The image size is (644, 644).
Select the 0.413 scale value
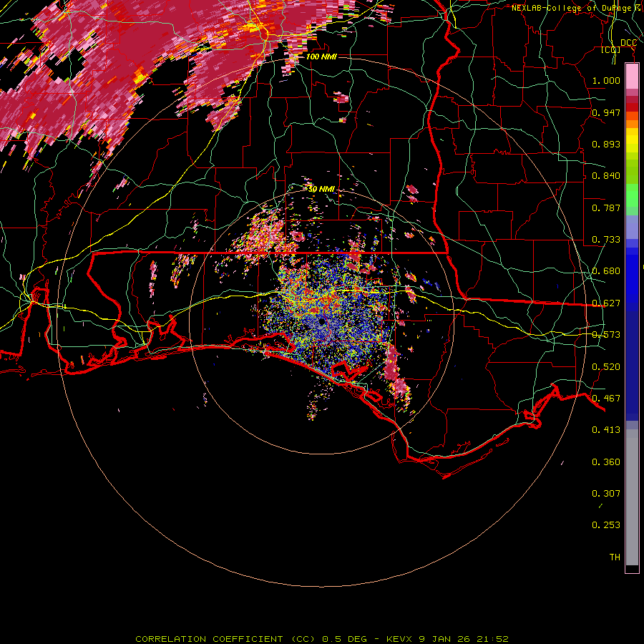pos(606,430)
